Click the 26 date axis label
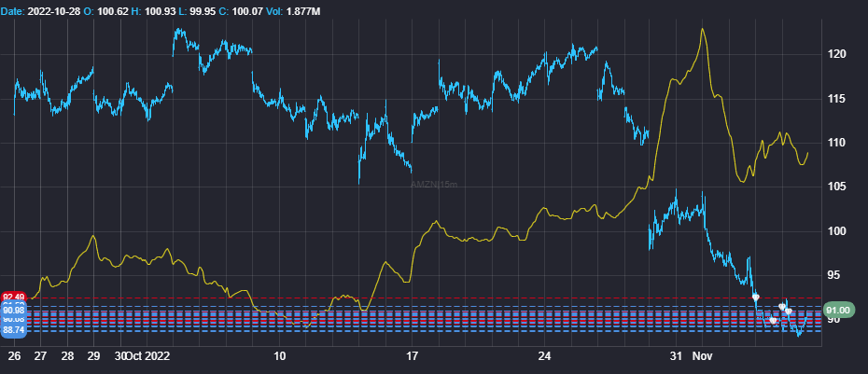Viewport: 868px width, 374px height. (14, 355)
